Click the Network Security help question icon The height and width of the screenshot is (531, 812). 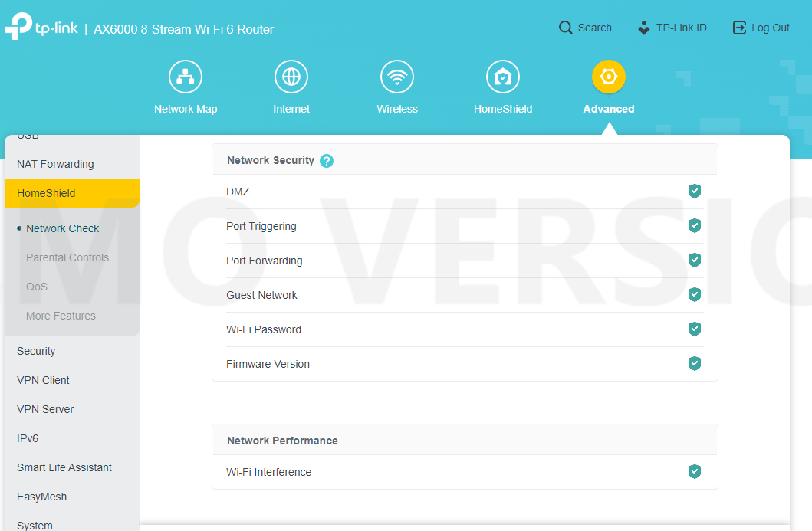[x=327, y=161]
